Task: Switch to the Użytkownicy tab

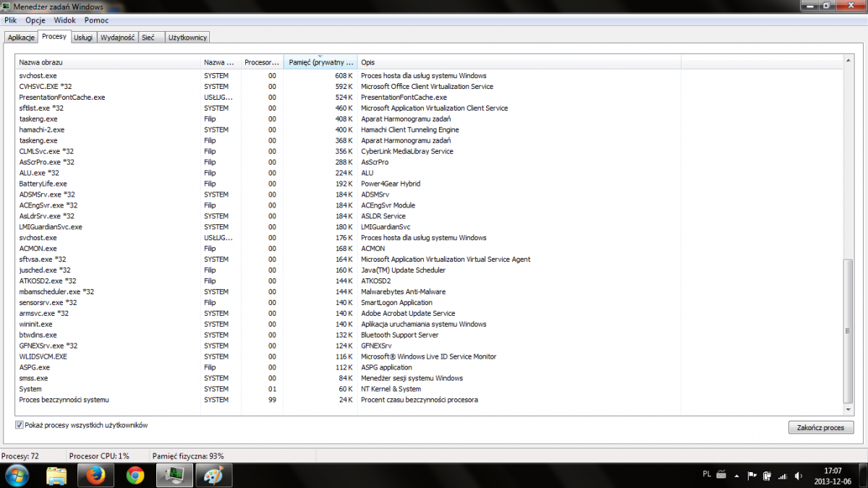Action: [x=187, y=38]
